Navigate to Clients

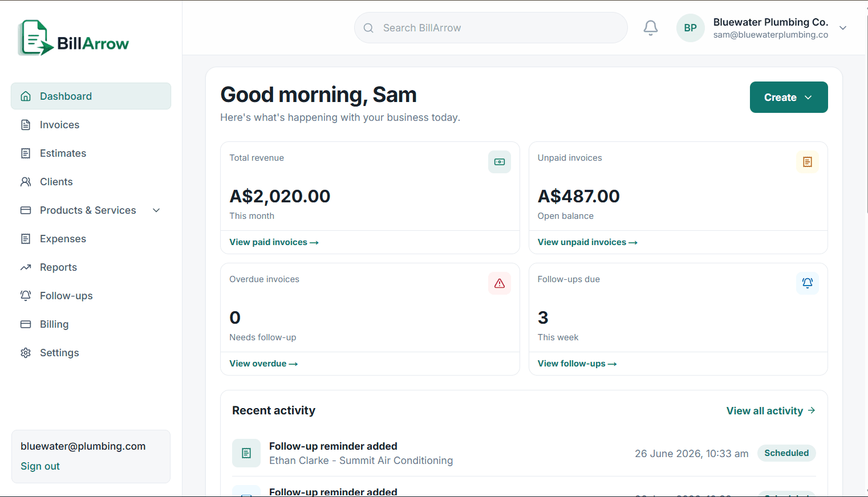(x=91, y=182)
